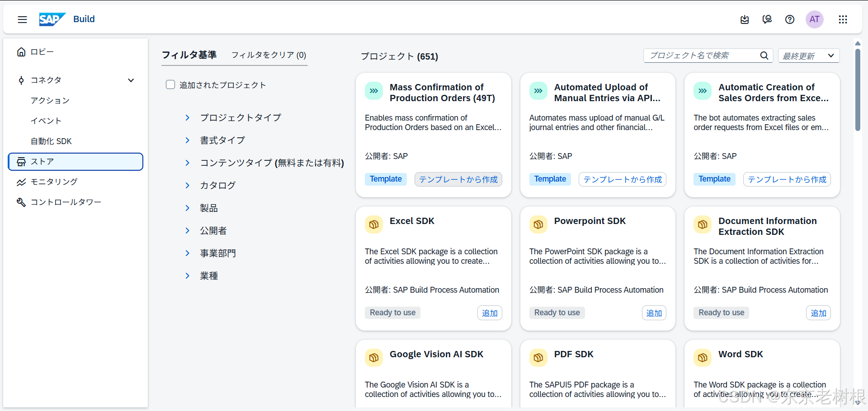Screen dimensions: 868x411
Task: Add the Excel SDK with 追加 button
Action: click(490, 313)
